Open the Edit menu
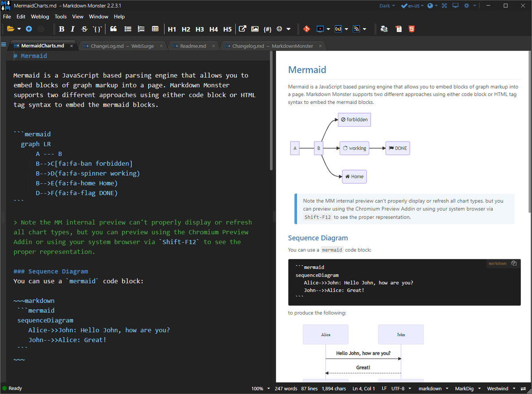Viewport: 532px width, 394px height. 21,16
